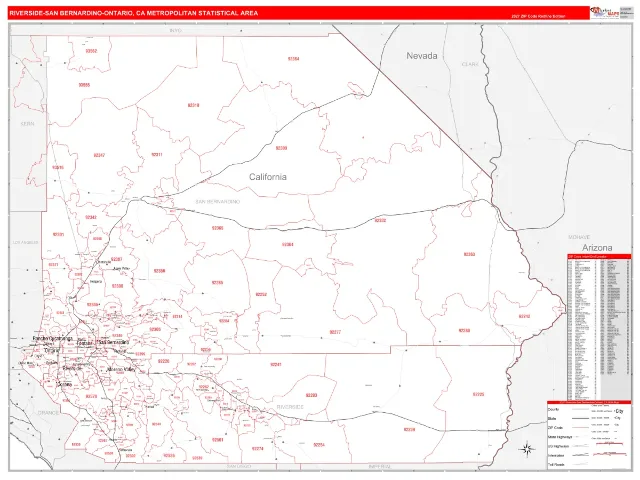Click the Arizona state label

(597, 247)
